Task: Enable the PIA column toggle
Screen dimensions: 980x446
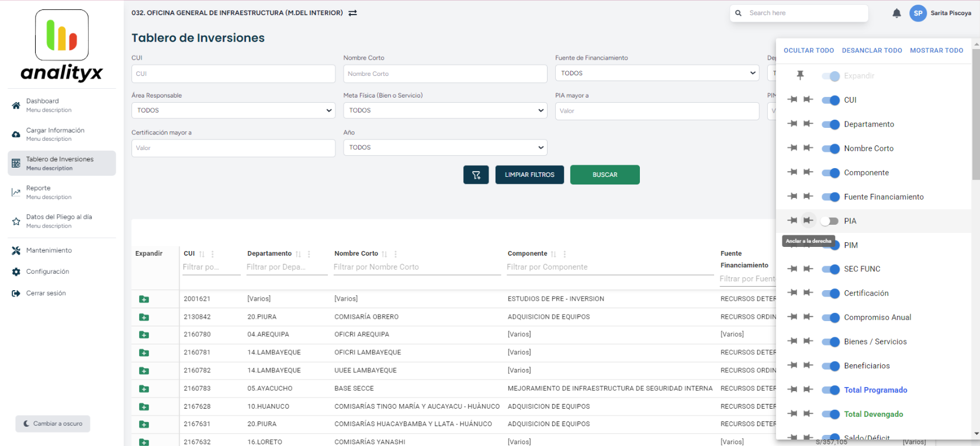Action: point(830,221)
